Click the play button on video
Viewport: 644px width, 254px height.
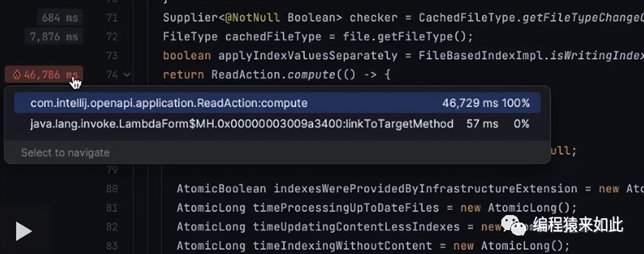click(23, 231)
